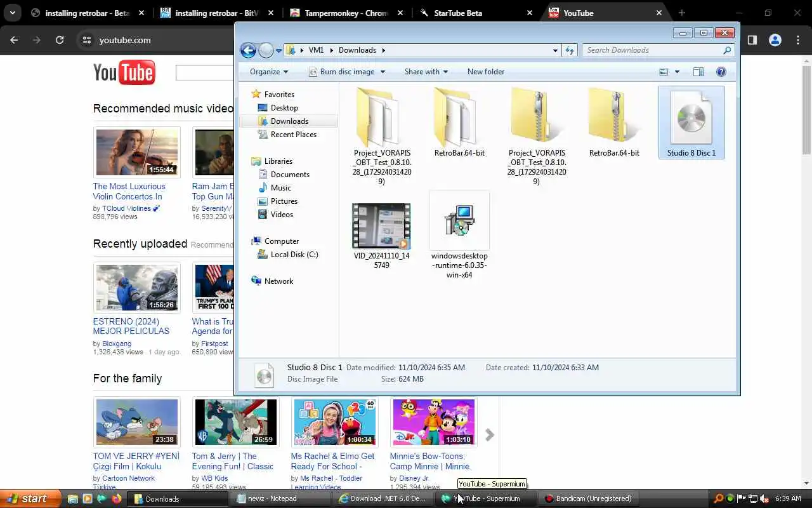Go back in the browser
Viewport: 812px width, 508px height.
coord(14,40)
